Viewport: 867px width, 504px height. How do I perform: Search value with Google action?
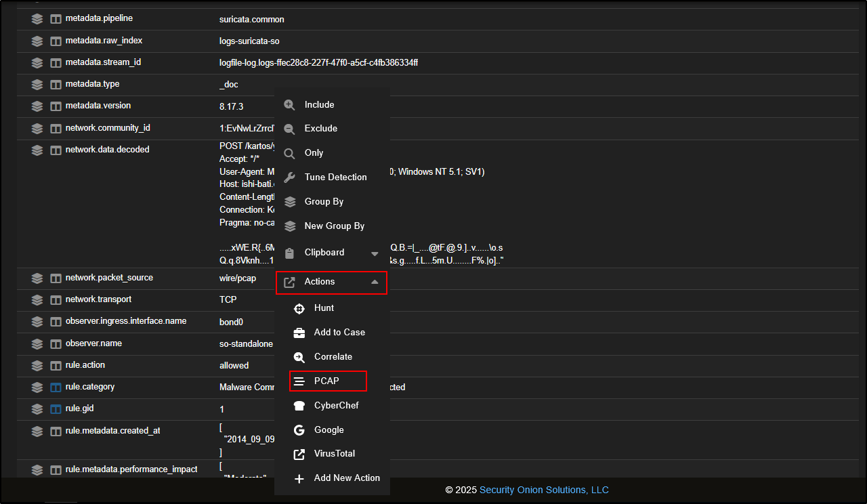329,430
